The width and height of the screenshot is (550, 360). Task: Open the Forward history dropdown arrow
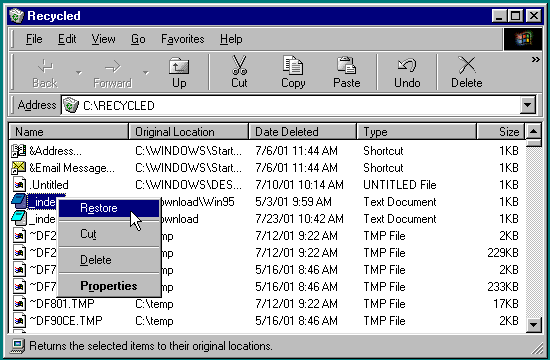click(146, 73)
